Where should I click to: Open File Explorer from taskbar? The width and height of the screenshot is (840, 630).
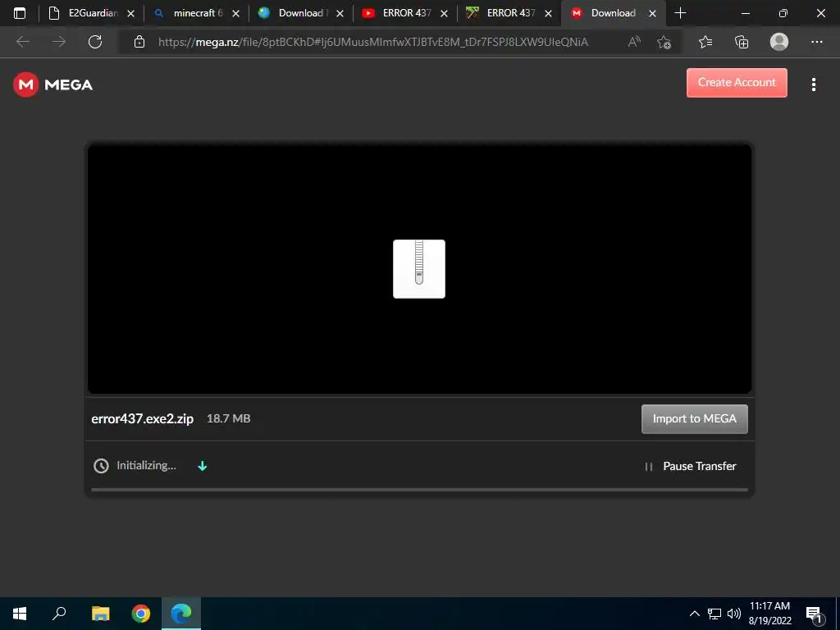(100, 614)
